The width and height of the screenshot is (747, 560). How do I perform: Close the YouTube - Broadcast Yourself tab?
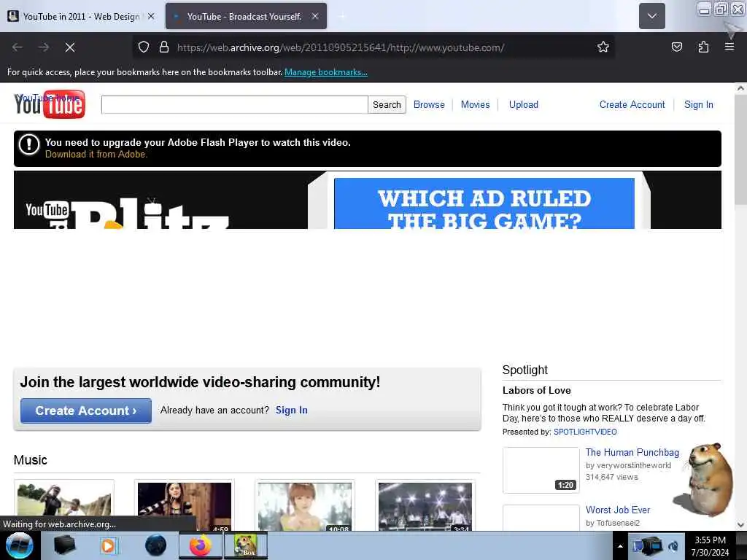[x=315, y=16]
